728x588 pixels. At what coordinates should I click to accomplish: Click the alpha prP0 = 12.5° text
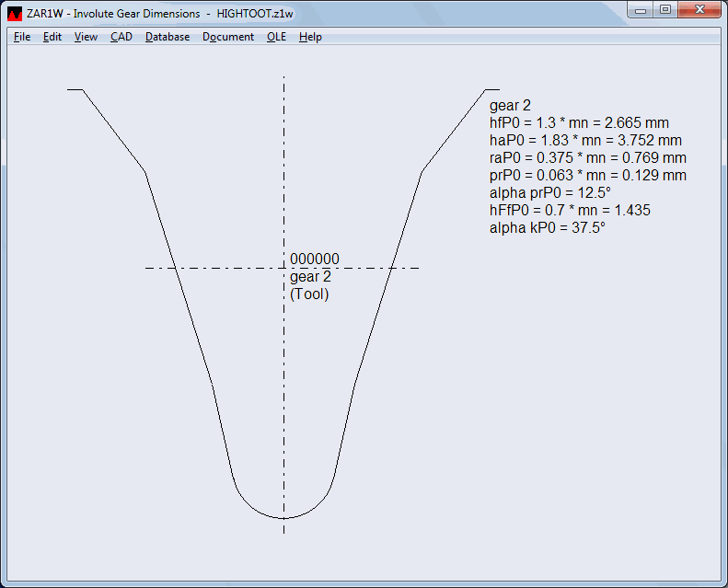549,192
